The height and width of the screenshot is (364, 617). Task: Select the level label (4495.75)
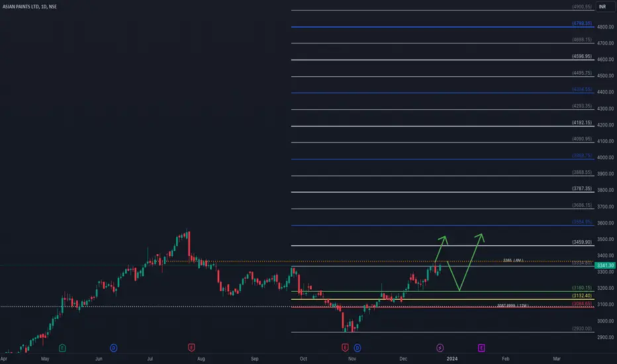pyautogui.click(x=582, y=73)
